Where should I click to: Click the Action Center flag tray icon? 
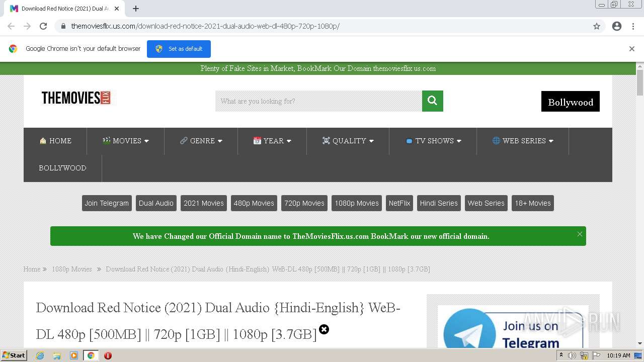click(597, 355)
